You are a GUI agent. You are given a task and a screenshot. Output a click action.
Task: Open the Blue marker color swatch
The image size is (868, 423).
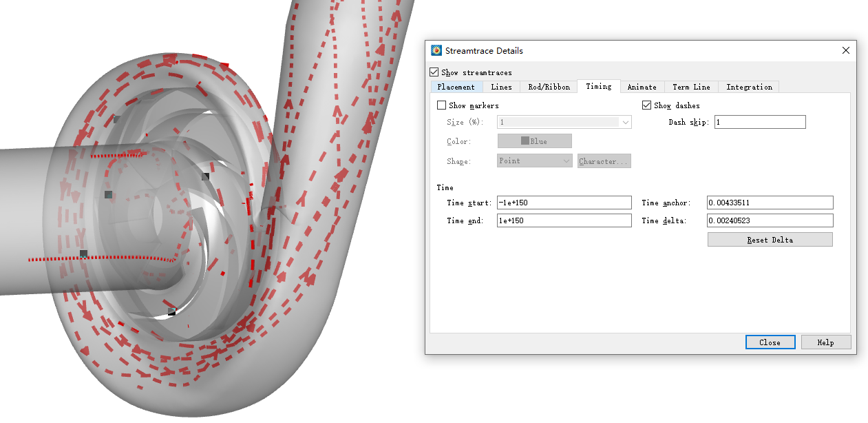coord(534,141)
